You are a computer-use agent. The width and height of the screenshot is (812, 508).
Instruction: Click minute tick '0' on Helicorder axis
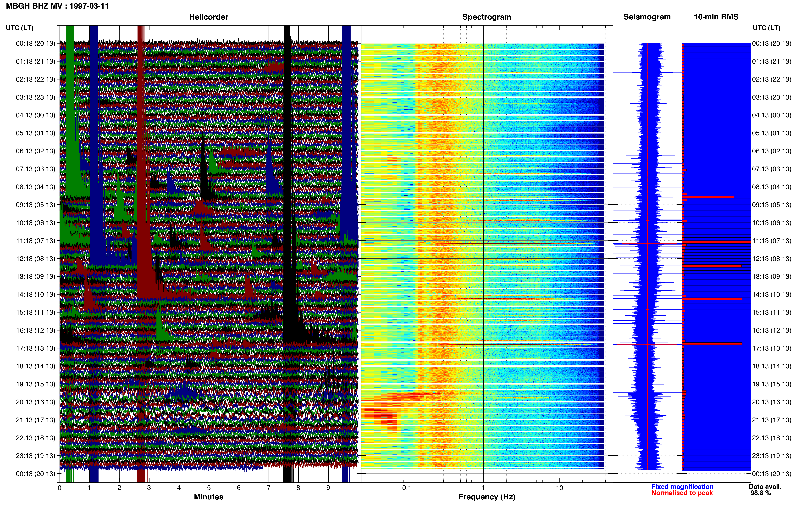[x=59, y=487]
